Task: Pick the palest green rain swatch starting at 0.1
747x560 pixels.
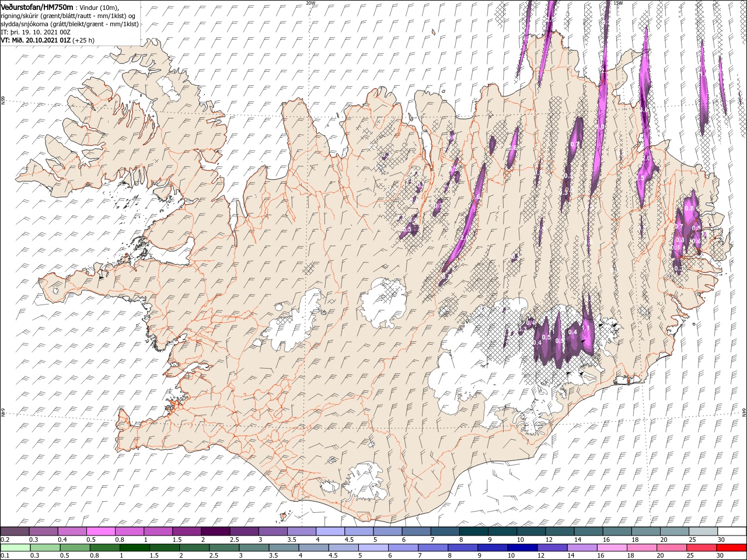Action: [x=16, y=548]
